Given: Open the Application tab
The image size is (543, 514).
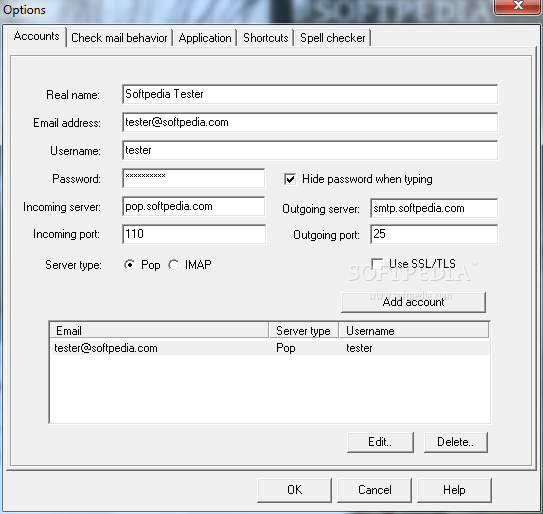Looking at the screenshot, I should 205,38.
